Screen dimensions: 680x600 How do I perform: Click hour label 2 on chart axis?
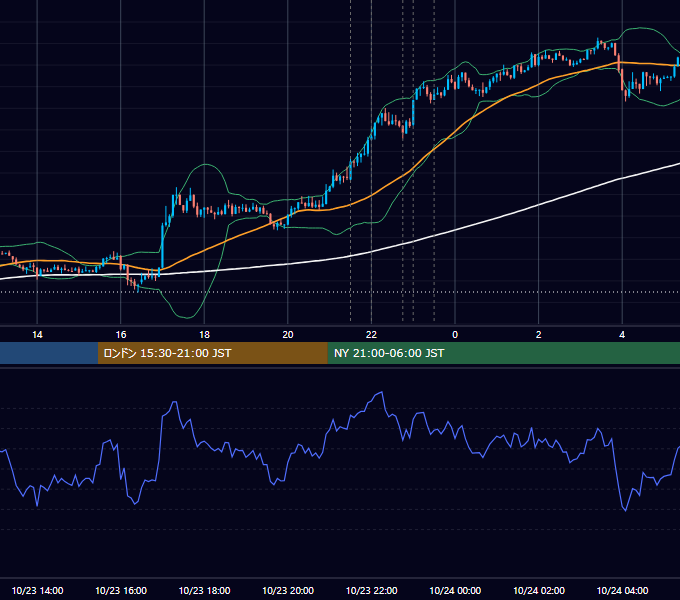(x=539, y=335)
